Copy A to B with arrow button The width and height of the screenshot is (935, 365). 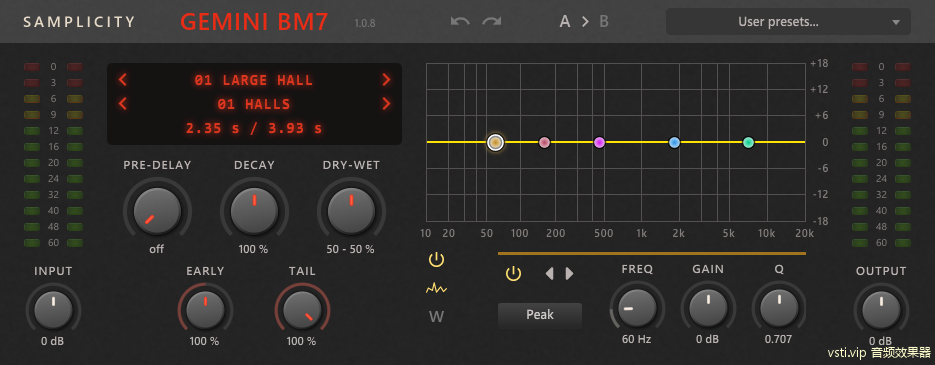[585, 22]
